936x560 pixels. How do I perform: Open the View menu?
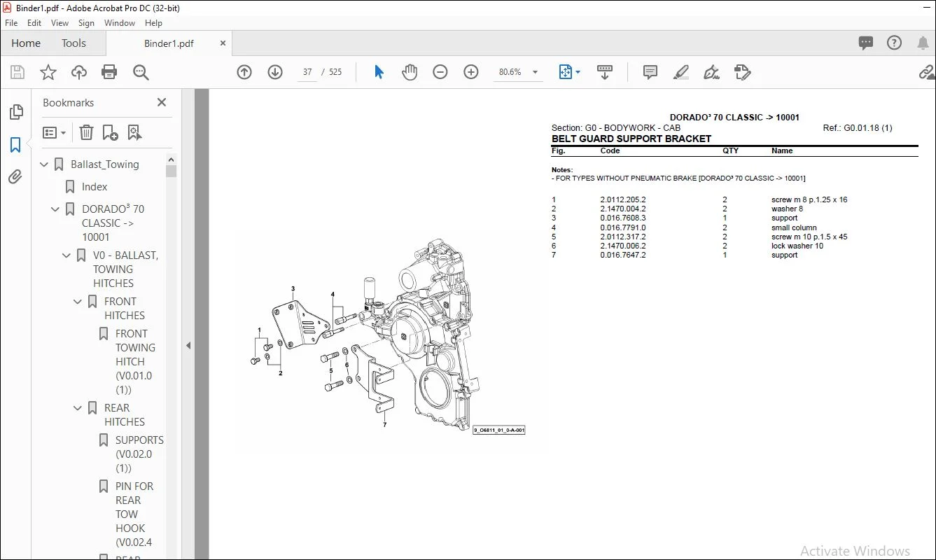(x=60, y=23)
